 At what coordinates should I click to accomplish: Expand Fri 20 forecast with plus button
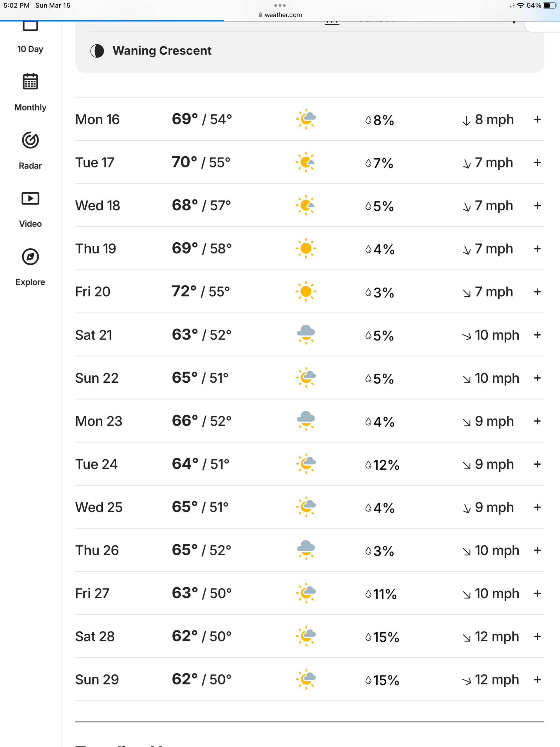(x=537, y=292)
